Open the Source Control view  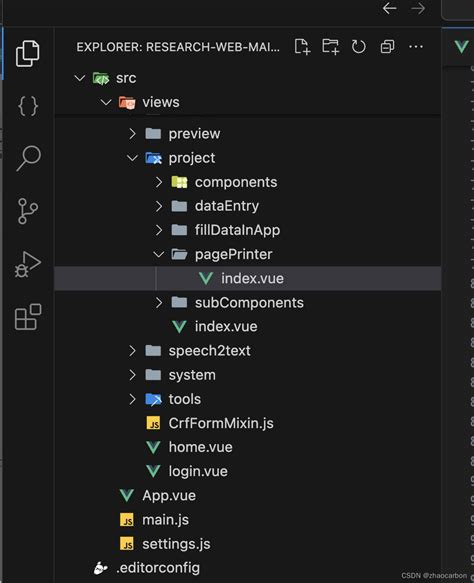pos(28,211)
